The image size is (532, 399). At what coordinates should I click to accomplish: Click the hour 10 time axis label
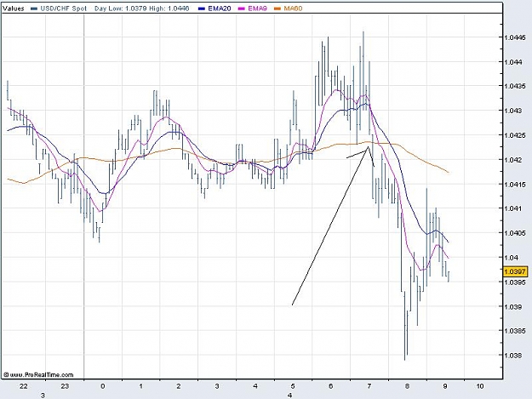[480, 386]
